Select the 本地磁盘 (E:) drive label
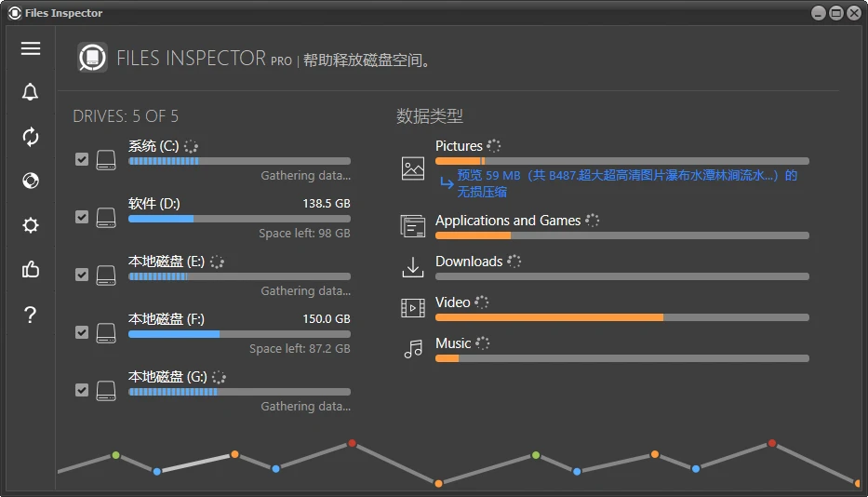The image size is (868, 497). [167, 262]
